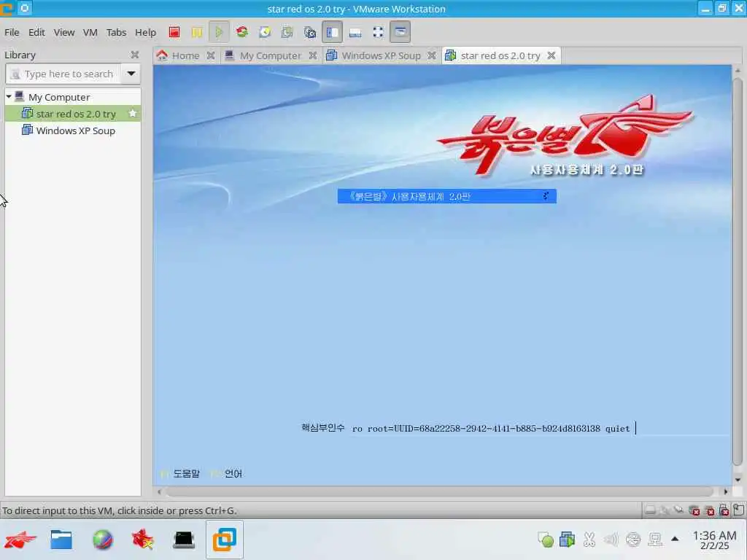Click the kernel parameters text field
Screen dimensions: 747x560
point(540,429)
